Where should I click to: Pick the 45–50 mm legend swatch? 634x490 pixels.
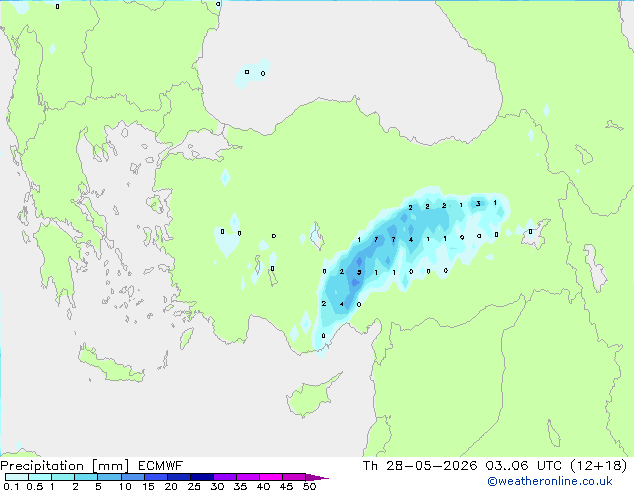pyautogui.click(x=294, y=477)
